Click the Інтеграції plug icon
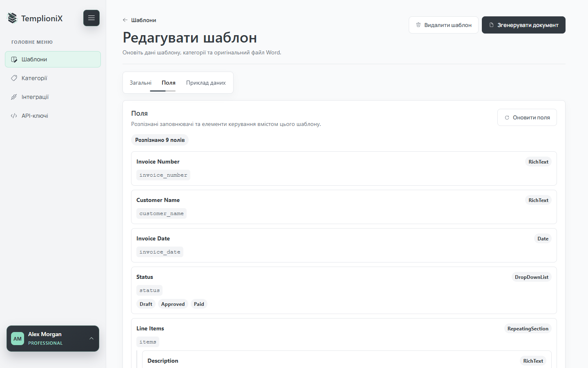 [14, 97]
